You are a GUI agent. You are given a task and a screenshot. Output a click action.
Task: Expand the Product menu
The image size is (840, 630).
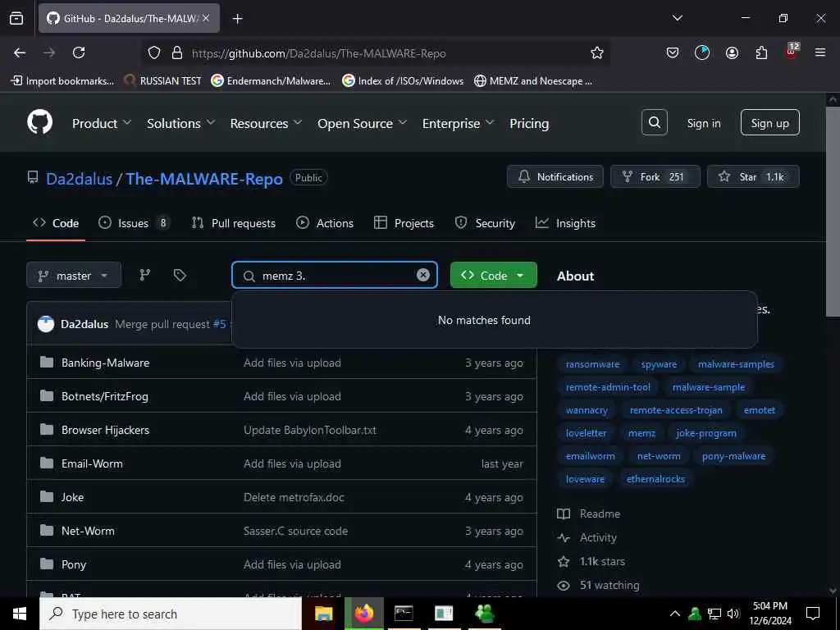(x=102, y=123)
